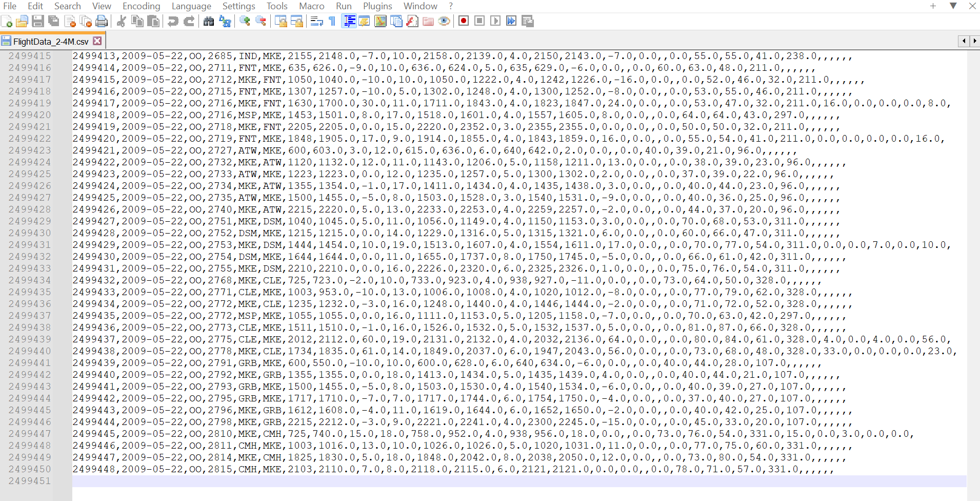Open the Encoding menu
This screenshot has width=980, height=501.
click(141, 6)
